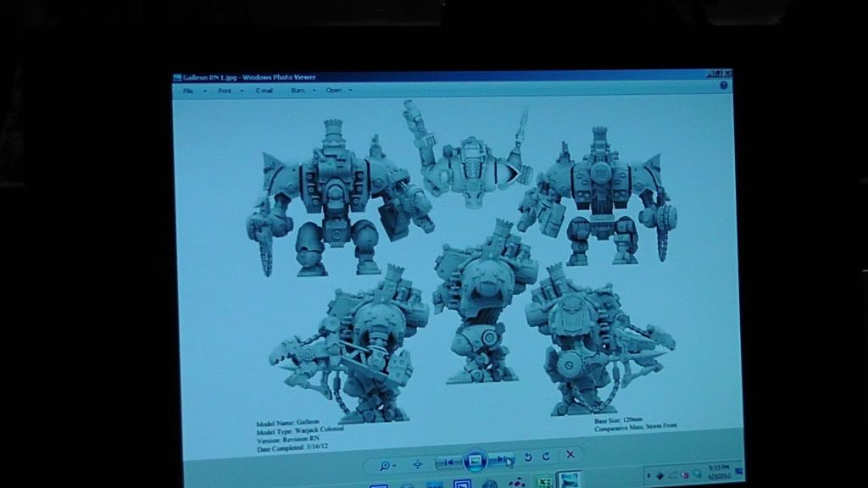
Task: Open the File menu
Action: (188, 91)
